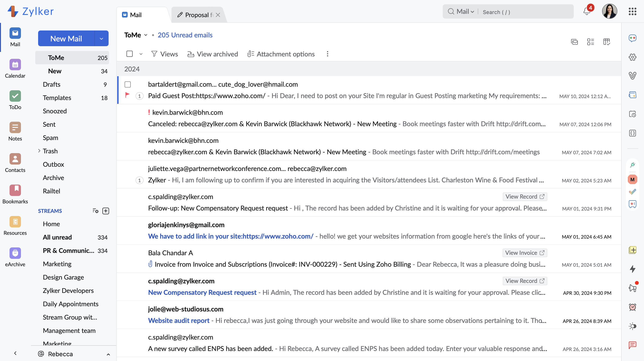Open the apps grid launcher

coord(632,11)
